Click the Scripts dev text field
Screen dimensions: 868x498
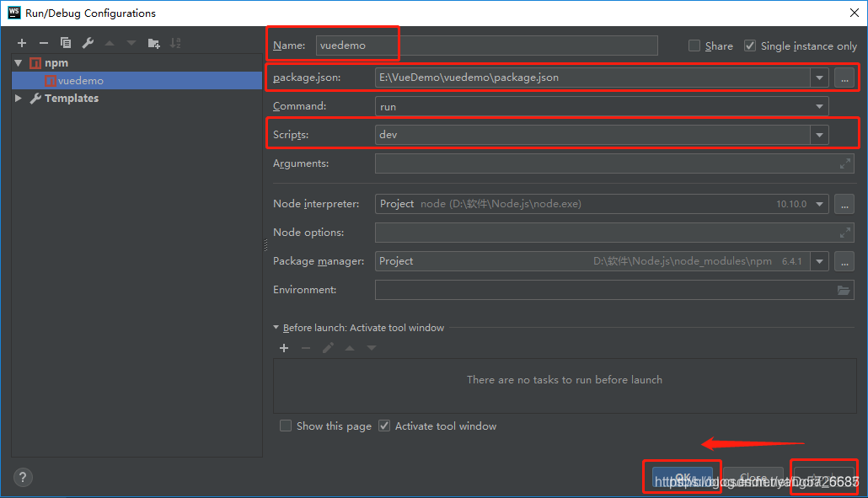click(593, 135)
